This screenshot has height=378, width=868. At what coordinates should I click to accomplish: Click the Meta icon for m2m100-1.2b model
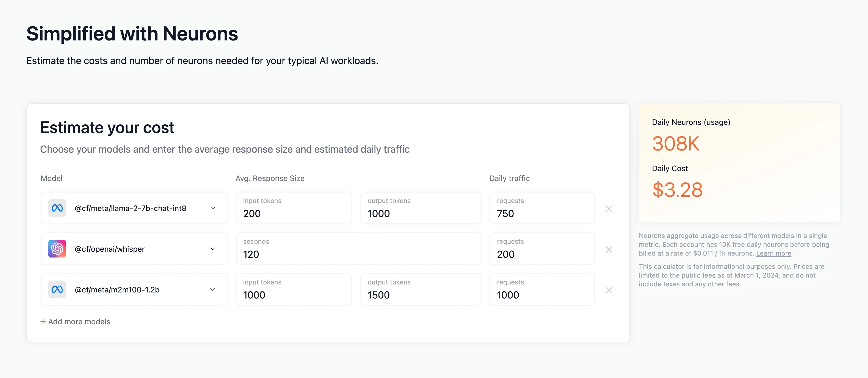point(57,289)
